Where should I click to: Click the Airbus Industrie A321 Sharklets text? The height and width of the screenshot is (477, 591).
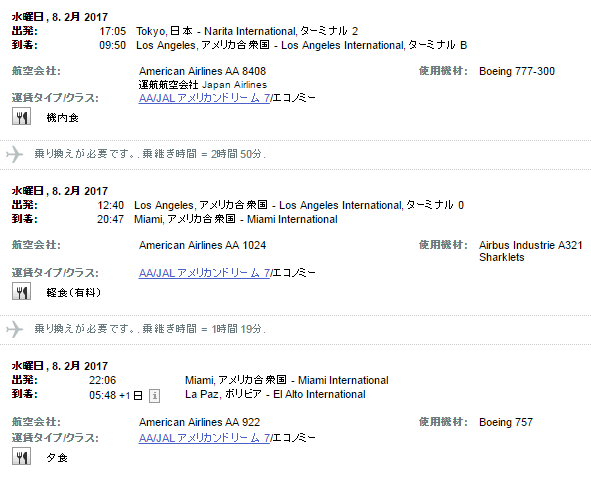531,251
